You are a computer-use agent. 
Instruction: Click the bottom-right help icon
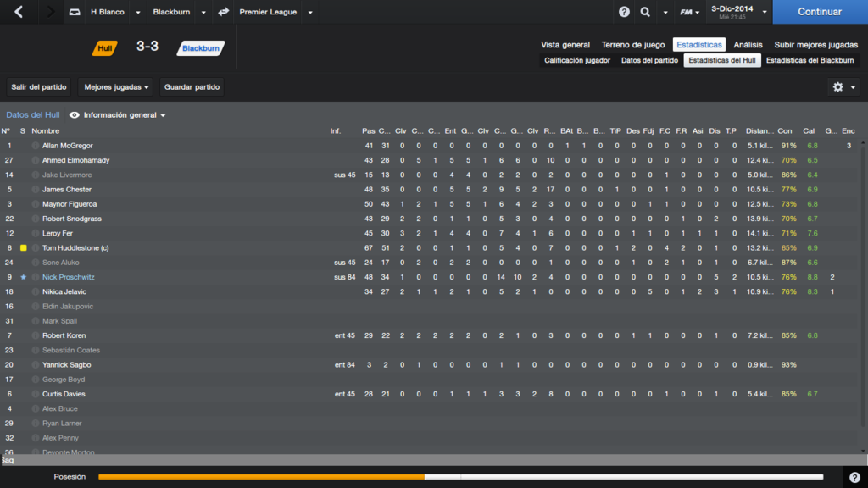854,477
